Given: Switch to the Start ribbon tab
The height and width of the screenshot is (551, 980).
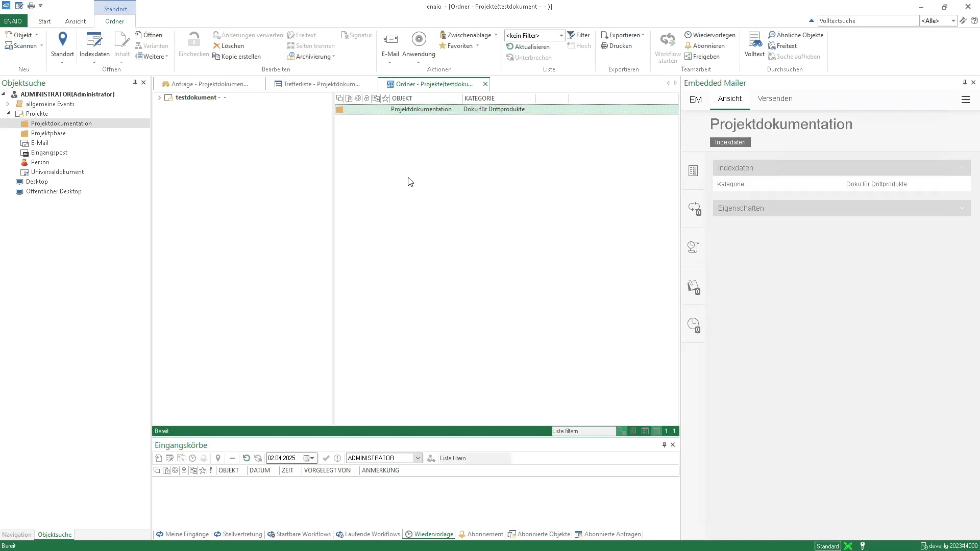Looking at the screenshot, I should tap(44, 21).
